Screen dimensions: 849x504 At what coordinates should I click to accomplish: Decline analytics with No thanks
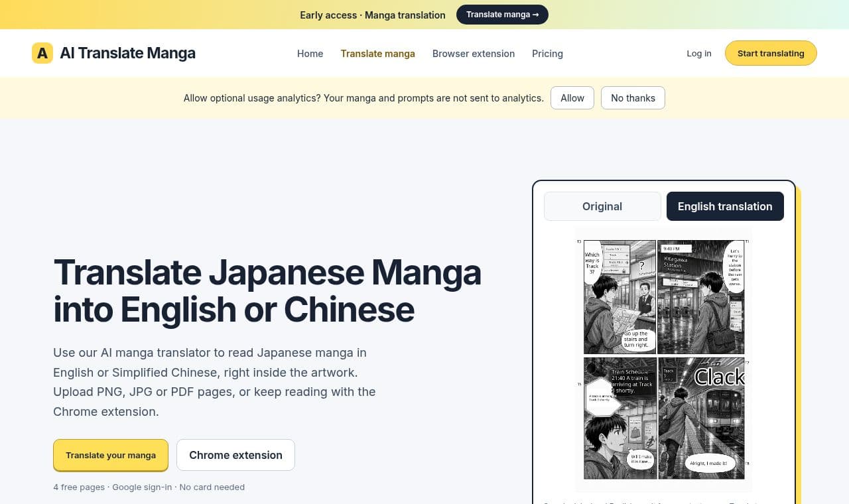[x=633, y=98]
